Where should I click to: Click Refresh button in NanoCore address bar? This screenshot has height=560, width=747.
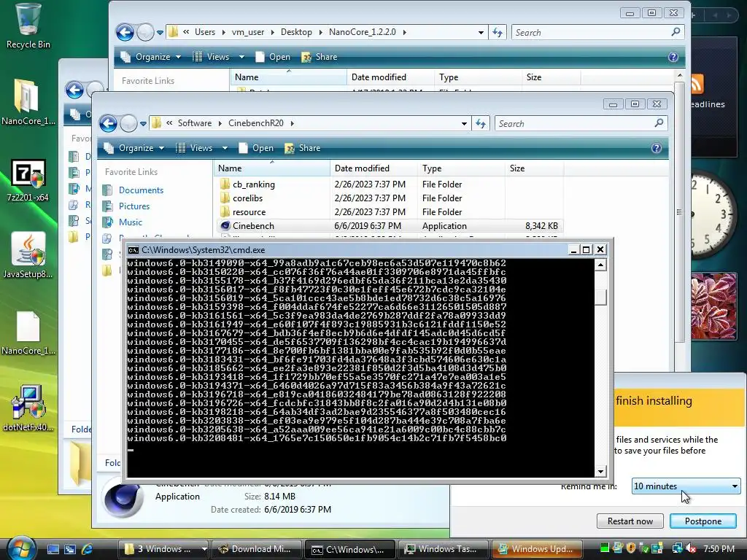498,32
